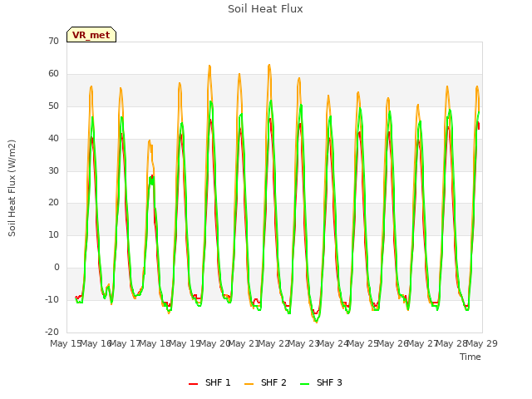Screen dimensions: 532x399
Task: Click the -10 y-axis tick label
Action: [52, 299]
